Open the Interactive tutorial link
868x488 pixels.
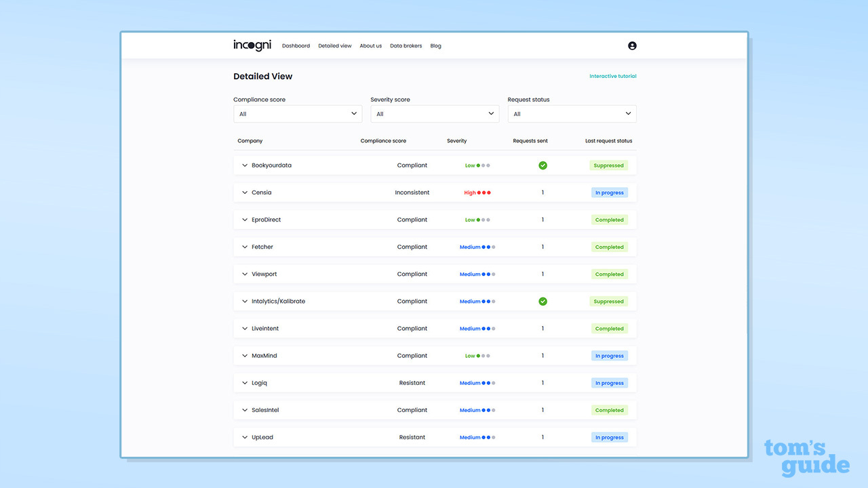612,77
